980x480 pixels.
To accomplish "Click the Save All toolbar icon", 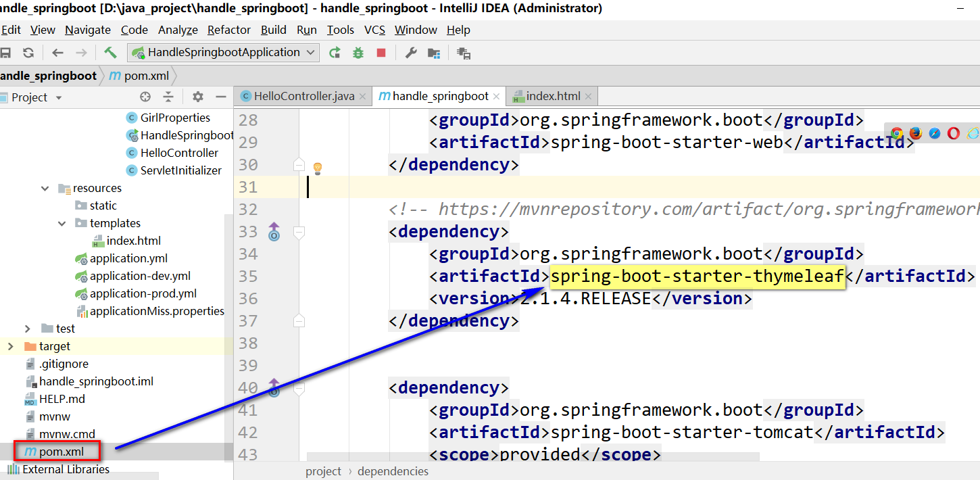I will click(x=5, y=53).
